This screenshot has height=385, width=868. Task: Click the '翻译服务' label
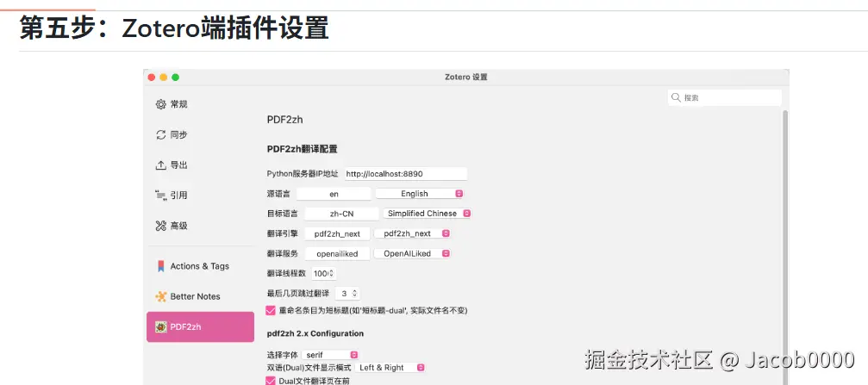coord(282,253)
